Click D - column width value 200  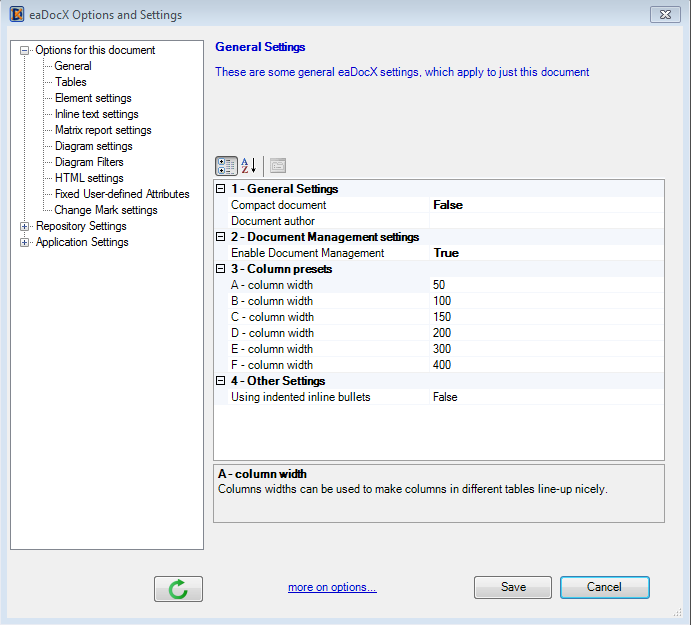pyautogui.click(x=546, y=333)
